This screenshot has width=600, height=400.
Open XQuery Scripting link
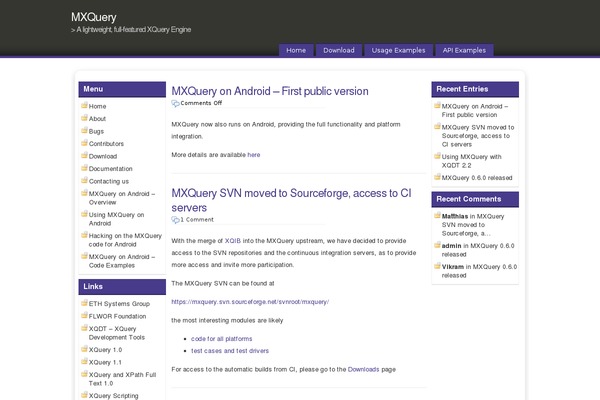tap(114, 396)
